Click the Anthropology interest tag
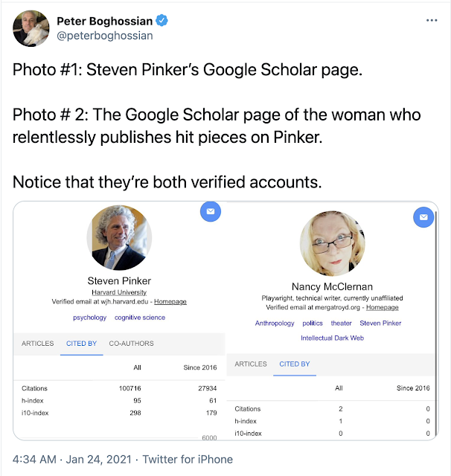451x476 pixels. [x=275, y=324]
